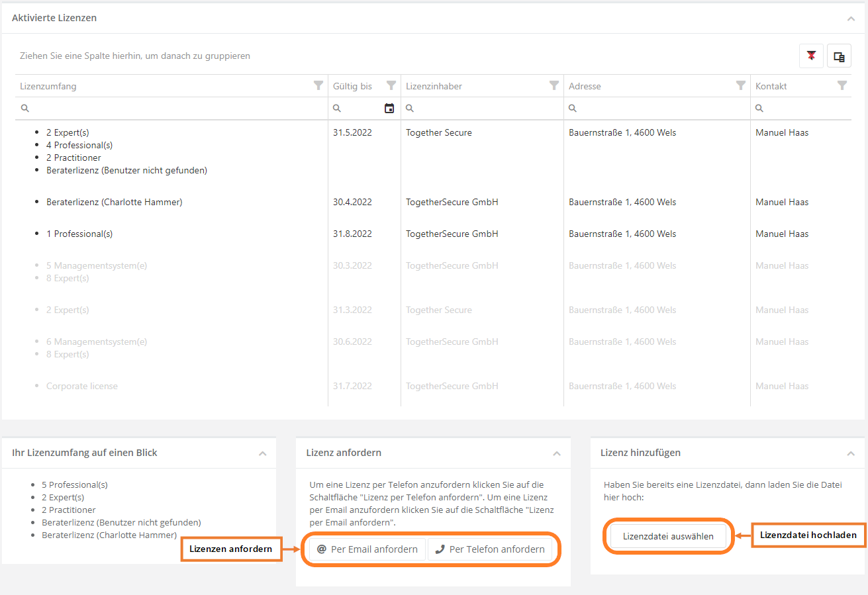The height and width of the screenshot is (595, 868).
Task: Open the Lizenzinhaber column filter funnel
Action: [x=554, y=86]
